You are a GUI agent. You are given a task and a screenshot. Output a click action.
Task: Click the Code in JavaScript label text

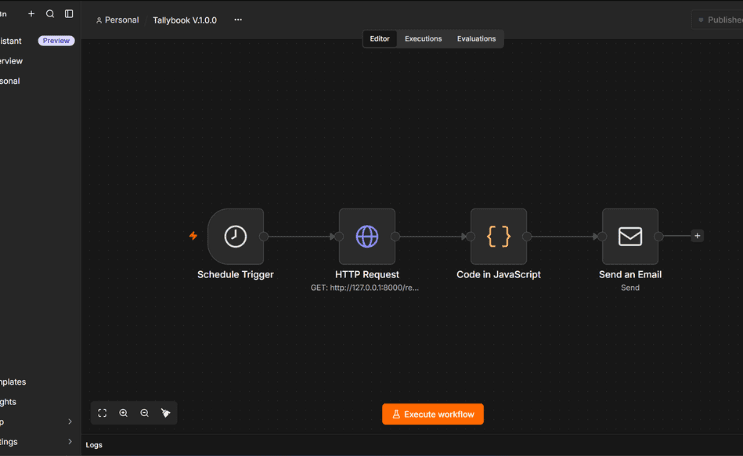coord(498,274)
